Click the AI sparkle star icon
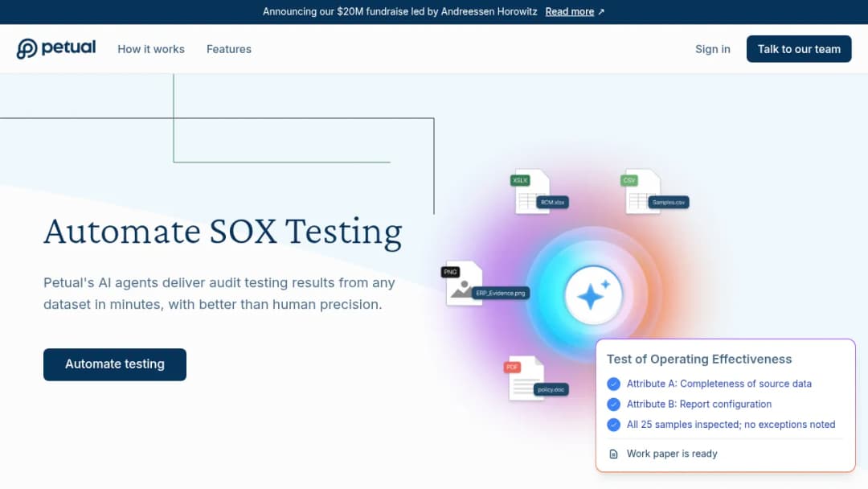 click(593, 296)
